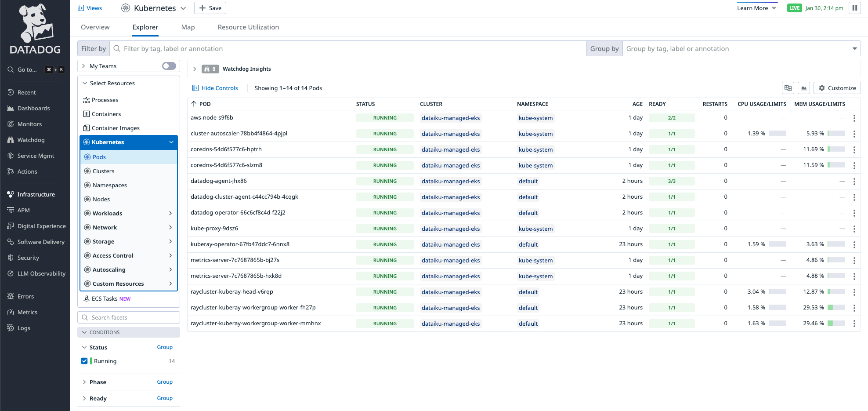Select Container Images resource
This screenshot has height=411, width=868.
112,128
